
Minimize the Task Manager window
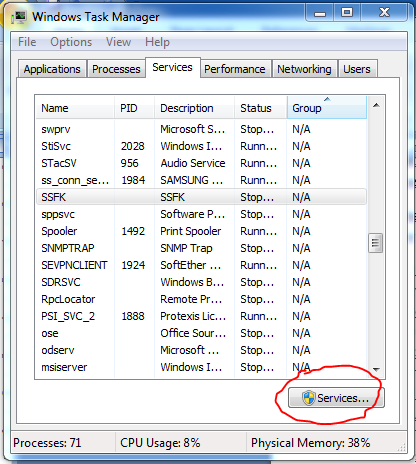click(320, 14)
